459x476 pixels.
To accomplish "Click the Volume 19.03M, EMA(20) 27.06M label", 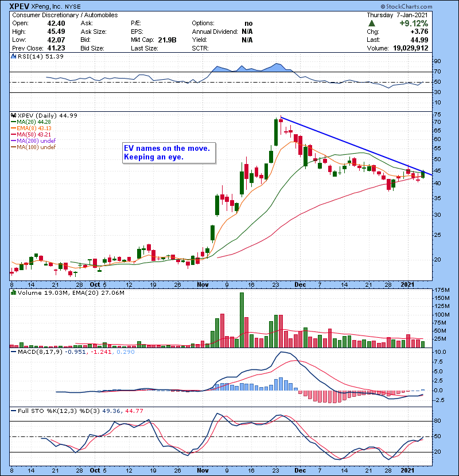I will point(71,293).
